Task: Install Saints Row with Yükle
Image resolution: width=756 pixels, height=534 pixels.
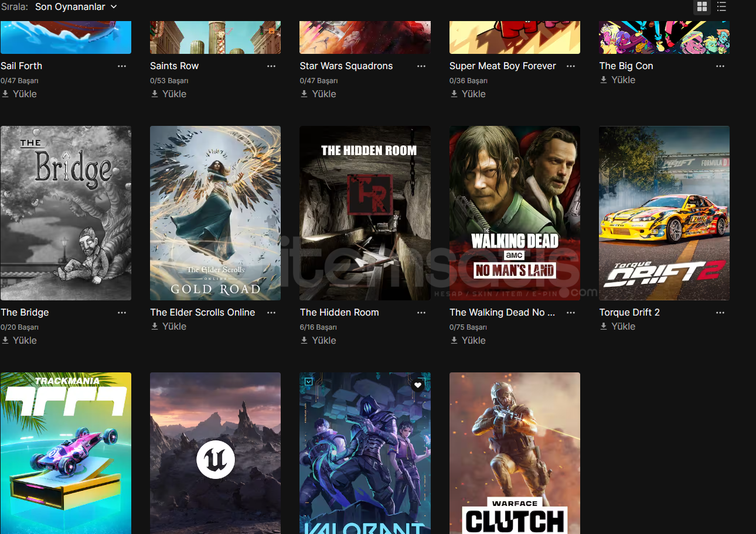Action: click(169, 94)
